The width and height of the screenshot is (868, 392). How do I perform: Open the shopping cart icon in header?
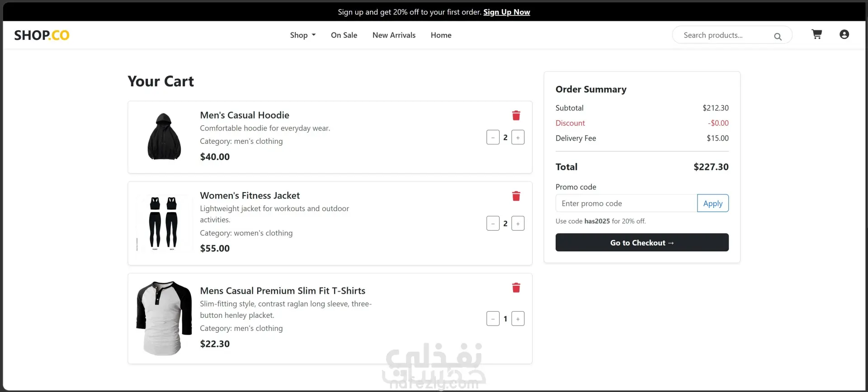pos(816,34)
